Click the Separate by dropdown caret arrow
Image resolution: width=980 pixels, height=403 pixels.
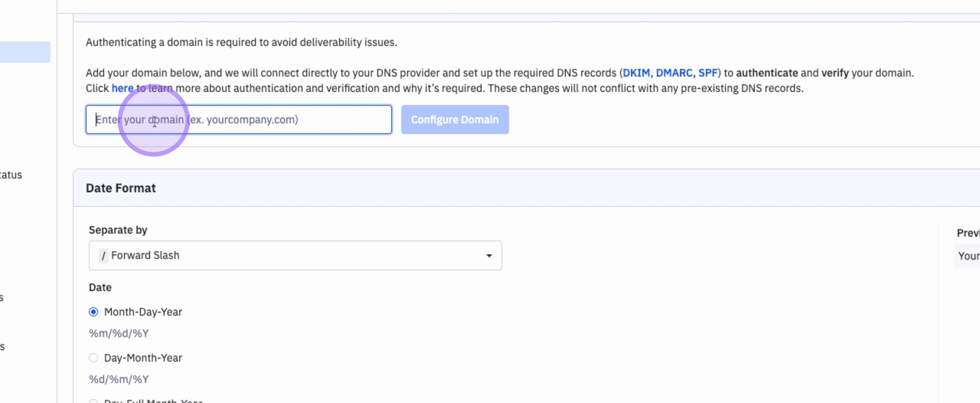point(489,255)
